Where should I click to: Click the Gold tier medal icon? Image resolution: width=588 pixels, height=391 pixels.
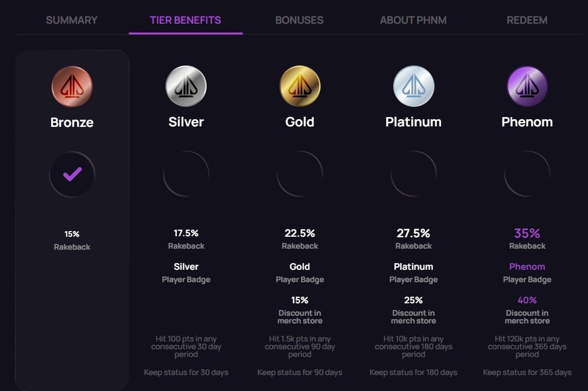[300, 85]
